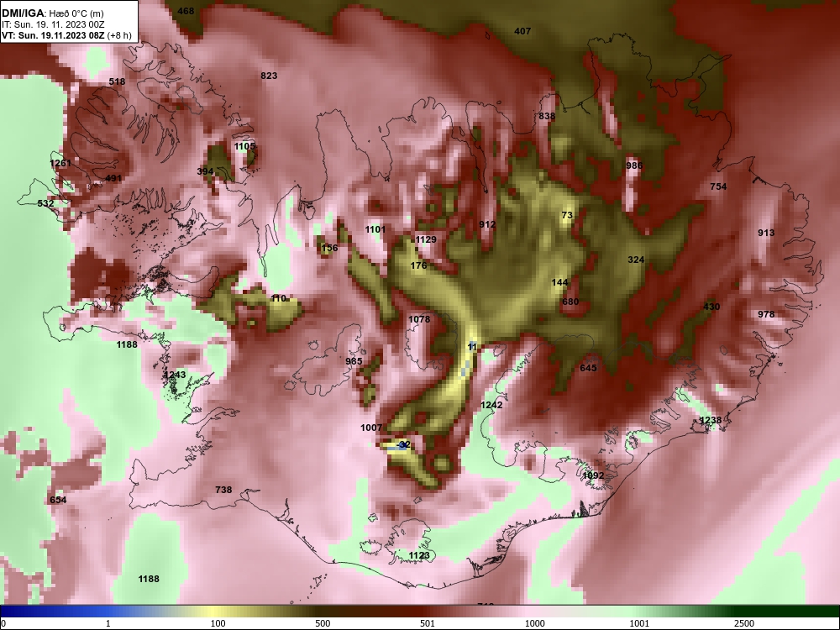Screen dimensions: 840x630
Task: Click the 1242 label
Action: click(x=491, y=405)
